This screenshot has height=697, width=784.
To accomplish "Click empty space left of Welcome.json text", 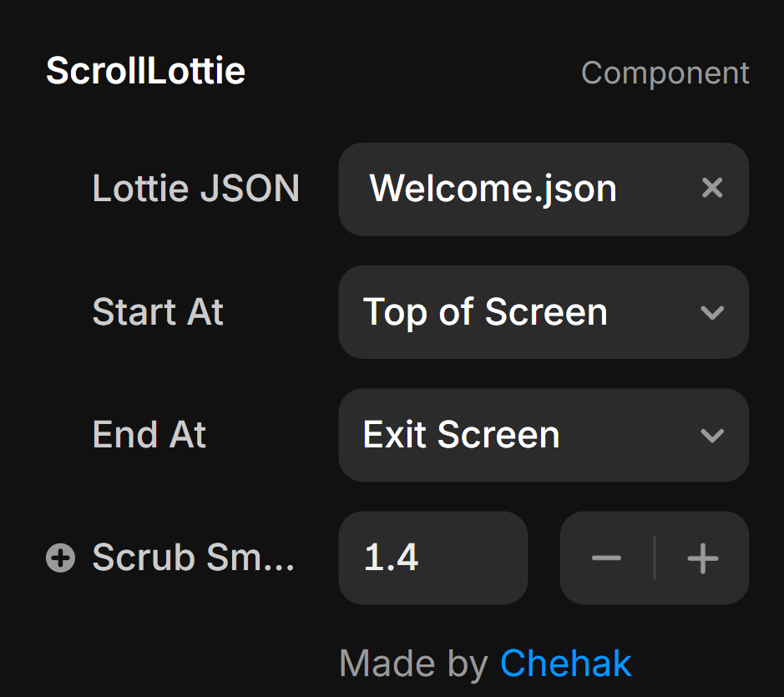I will (354, 189).
